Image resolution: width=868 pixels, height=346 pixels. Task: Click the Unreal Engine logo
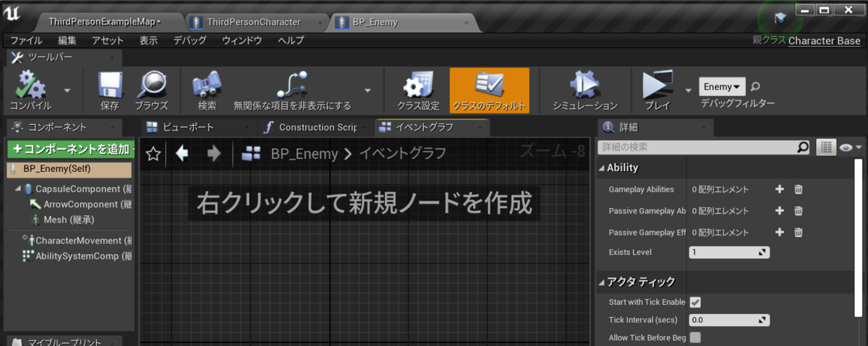tap(14, 14)
